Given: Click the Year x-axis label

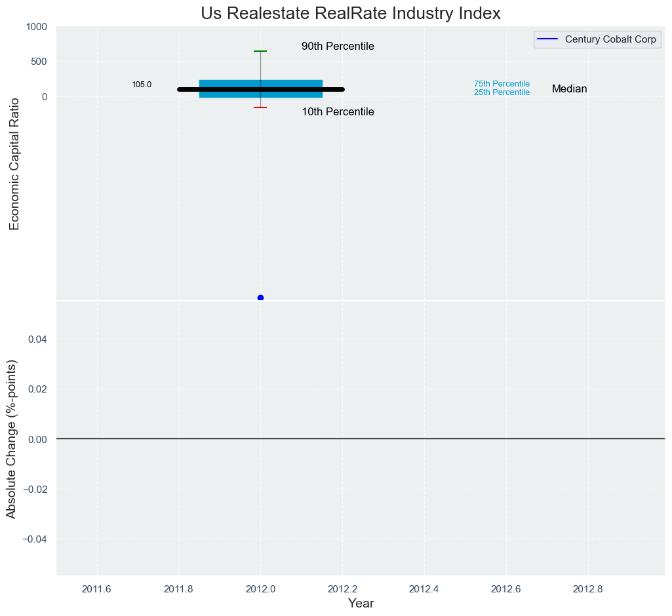Looking at the screenshot, I should tap(361, 604).
